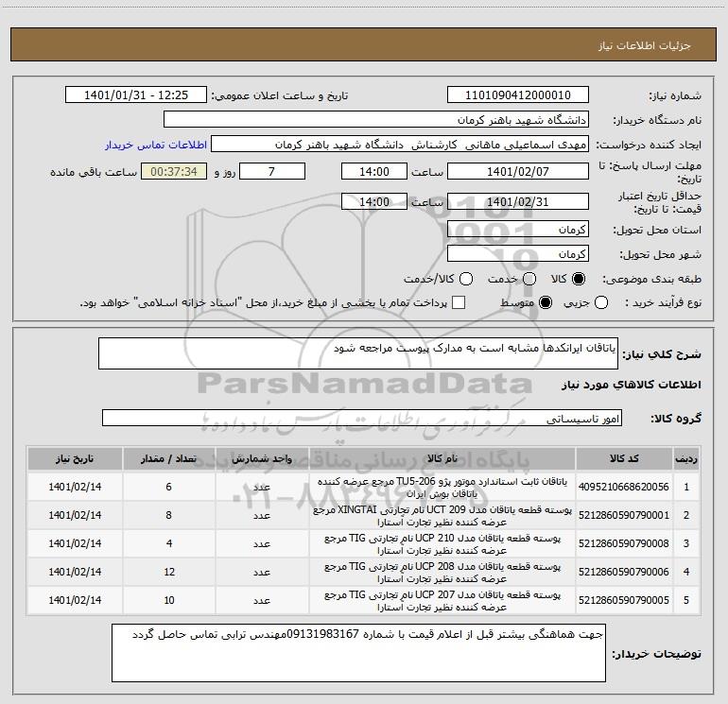Choose the متوسط purchase type radio
This screenshot has width=728, height=704.
pyautogui.click(x=546, y=303)
